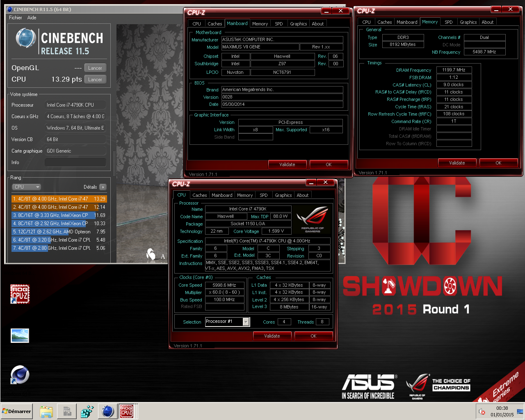
Task: Click the network tray icon
Action: coord(520,411)
